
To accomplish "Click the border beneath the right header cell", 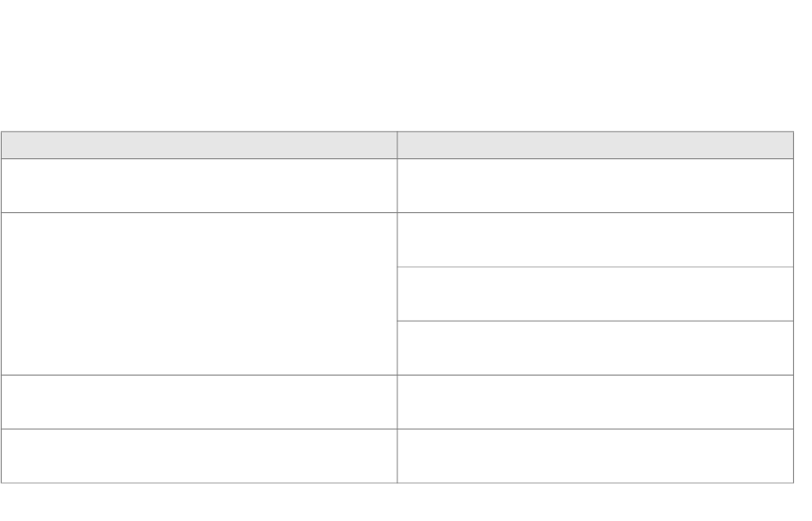I will click(595, 158).
